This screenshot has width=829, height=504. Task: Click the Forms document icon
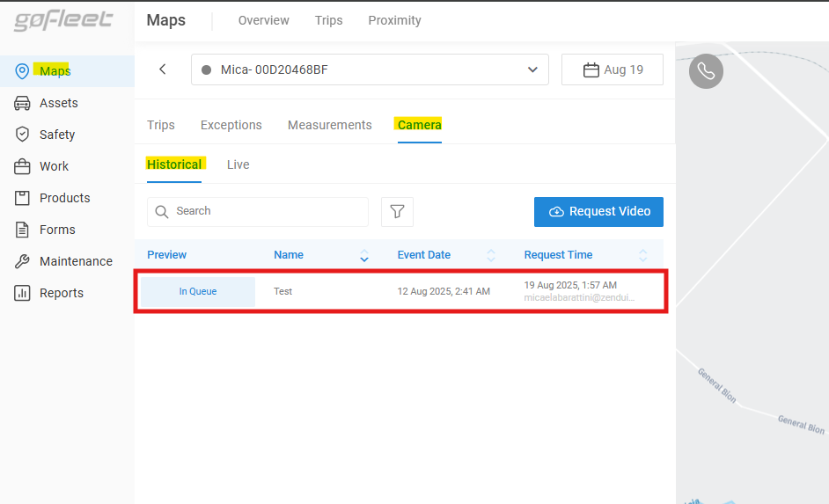(22, 230)
